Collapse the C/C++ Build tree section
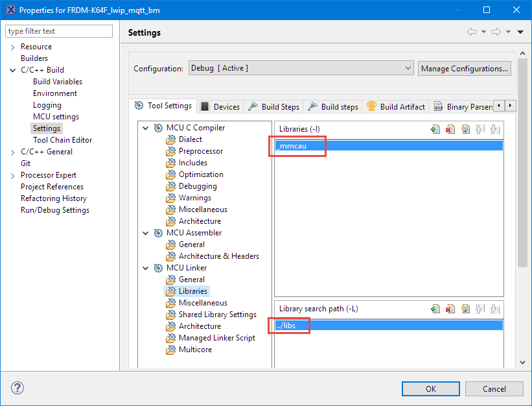 coord(13,69)
